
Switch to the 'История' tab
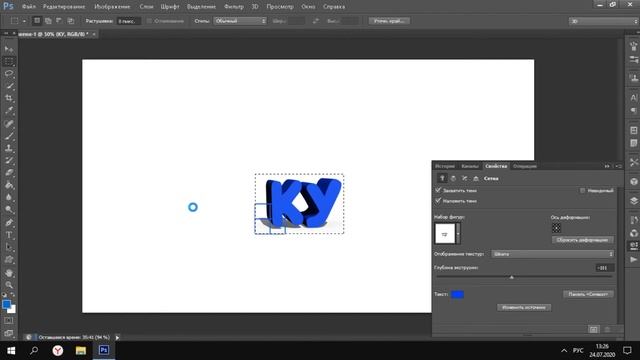pyautogui.click(x=445, y=166)
